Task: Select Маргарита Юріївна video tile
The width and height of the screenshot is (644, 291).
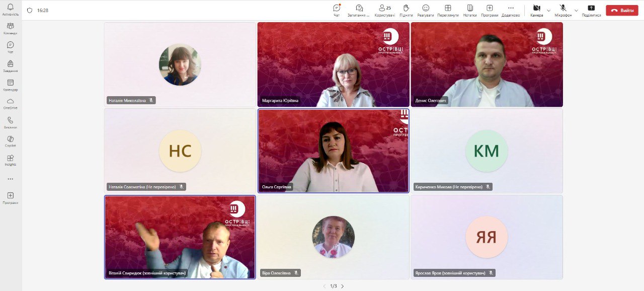Action: pos(334,64)
